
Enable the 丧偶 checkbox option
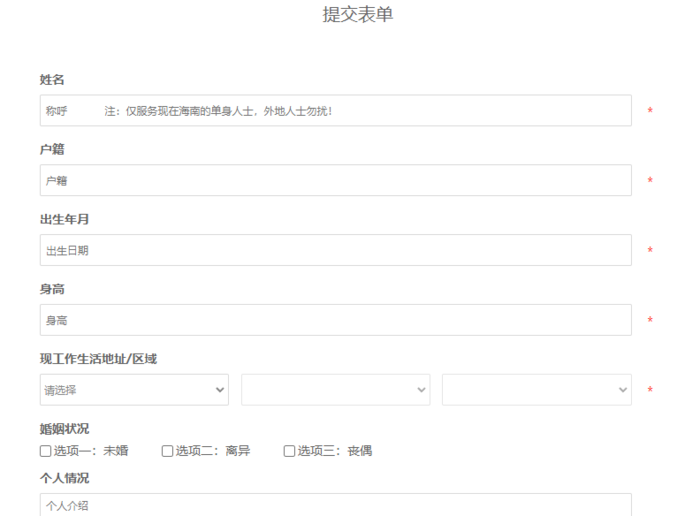[289, 451]
